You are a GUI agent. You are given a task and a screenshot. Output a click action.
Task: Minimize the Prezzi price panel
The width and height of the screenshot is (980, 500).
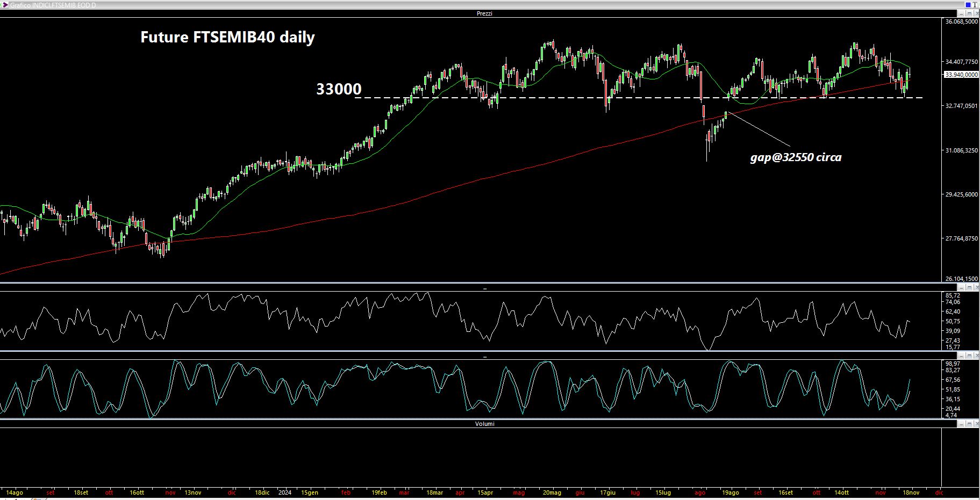(x=961, y=13)
